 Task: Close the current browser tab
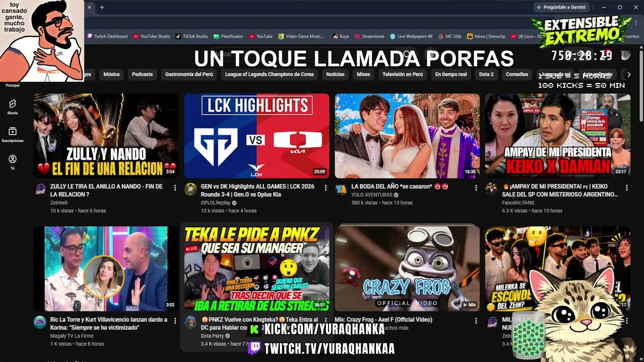[90, 7]
